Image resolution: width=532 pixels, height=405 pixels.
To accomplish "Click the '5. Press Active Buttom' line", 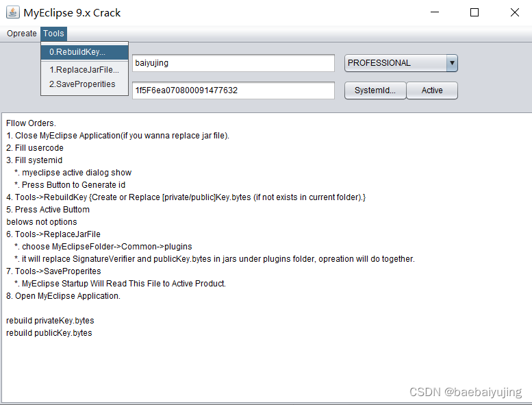I will (48, 210).
